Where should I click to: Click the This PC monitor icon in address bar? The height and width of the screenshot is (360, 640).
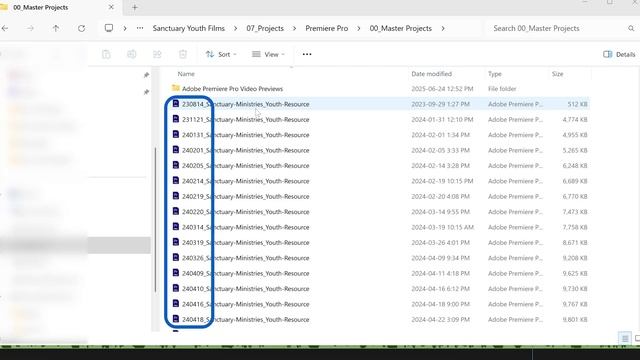(109, 28)
